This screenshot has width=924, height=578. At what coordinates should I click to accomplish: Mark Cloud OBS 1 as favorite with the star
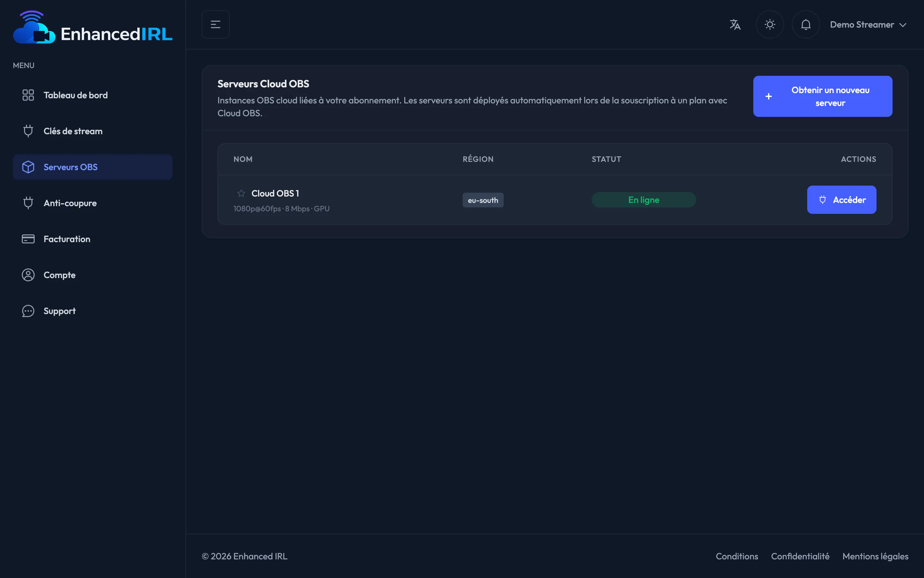(241, 193)
